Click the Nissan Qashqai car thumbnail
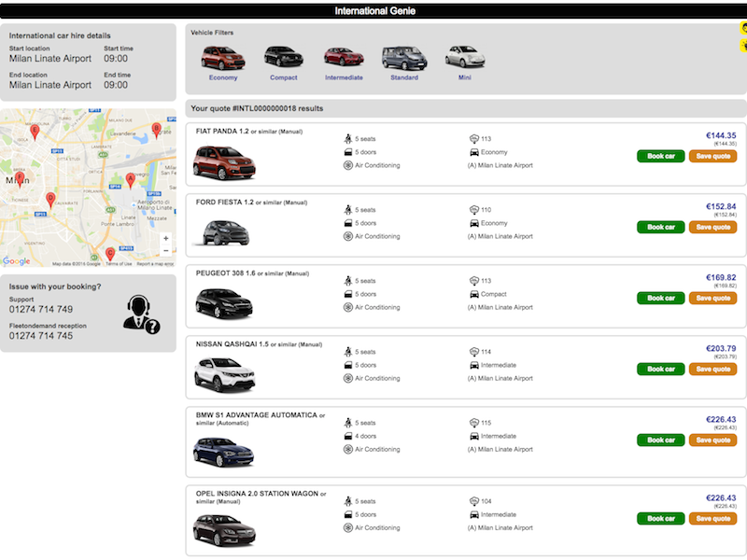This screenshot has width=747, height=560. 224,375
